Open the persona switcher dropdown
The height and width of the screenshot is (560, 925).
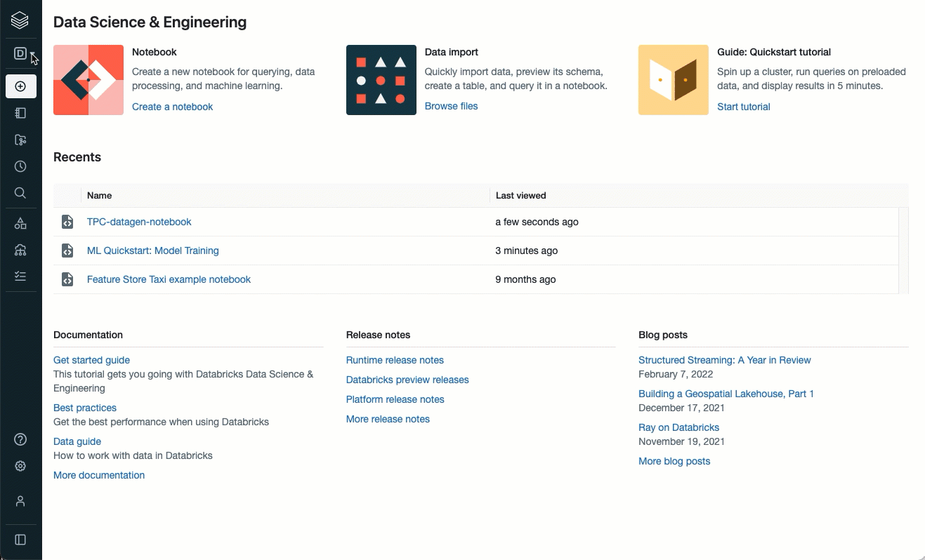pos(21,54)
